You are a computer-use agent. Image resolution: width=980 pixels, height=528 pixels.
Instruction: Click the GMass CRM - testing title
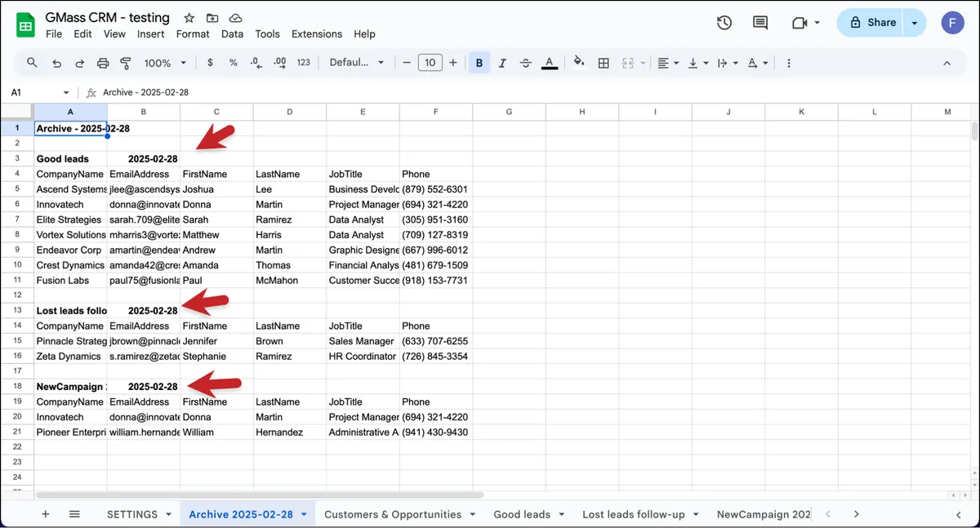click(x=108, y=17)
